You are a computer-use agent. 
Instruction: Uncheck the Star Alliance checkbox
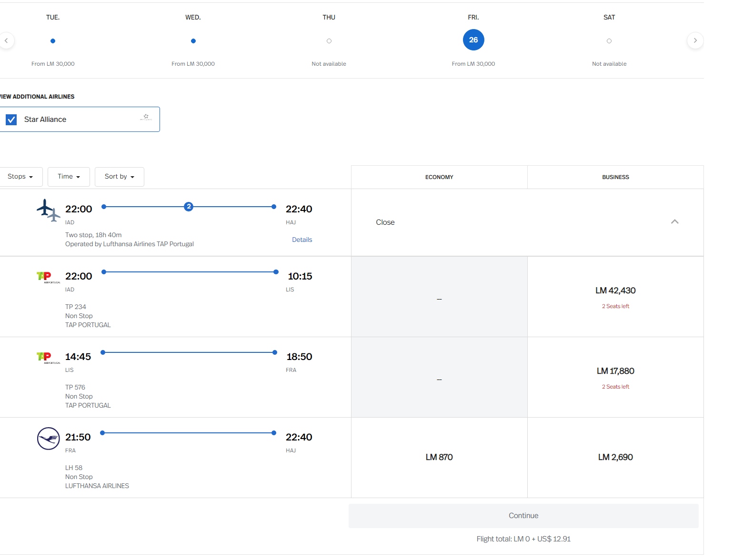pos(11,120)
